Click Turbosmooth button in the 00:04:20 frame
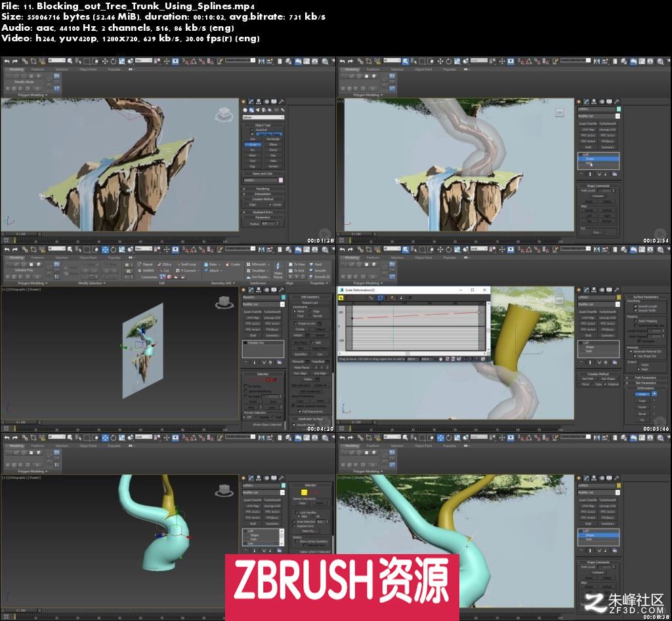This screenshot has width=672, height=621. 272,311
